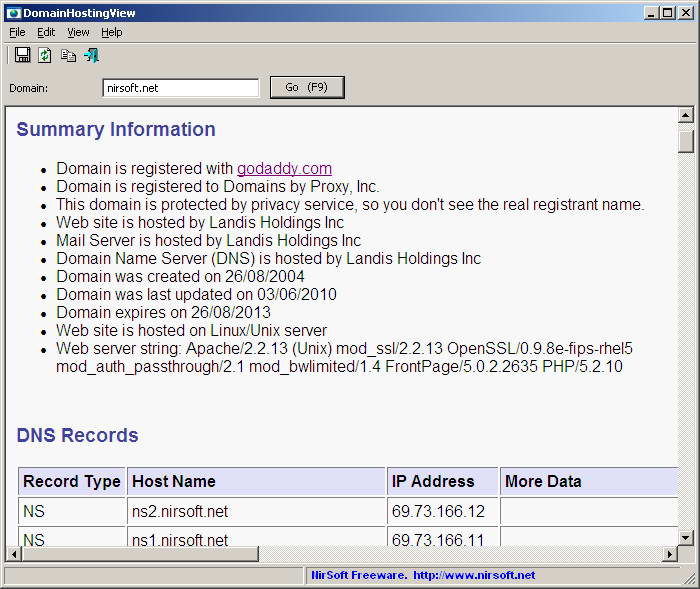The width and height of the screenshot is (700, 589).
Task: Open the Edit menu
Action: pos(46,33)
